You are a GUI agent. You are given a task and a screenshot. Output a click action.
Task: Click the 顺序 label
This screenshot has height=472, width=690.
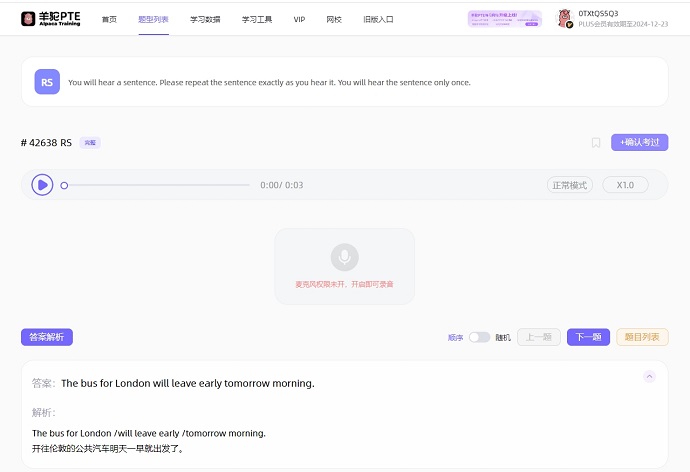point(455,337)
